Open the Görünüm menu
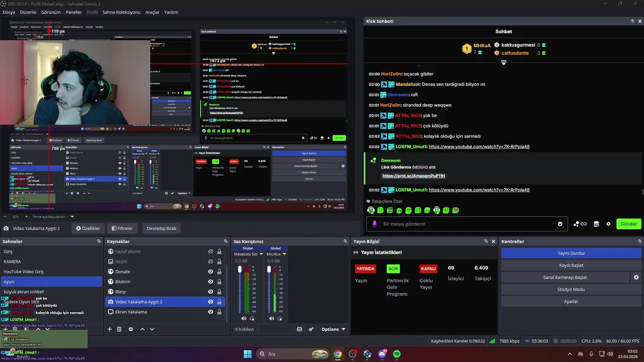The image size is (644, 362). 51,12
